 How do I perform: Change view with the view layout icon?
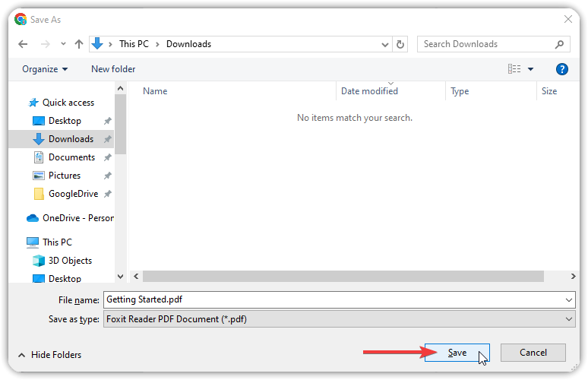tap(514, 69)
